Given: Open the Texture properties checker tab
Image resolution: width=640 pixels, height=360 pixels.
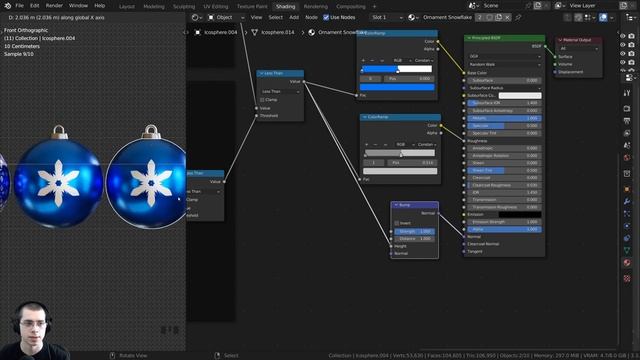Looking at the screenshot, I should [627, 278].
